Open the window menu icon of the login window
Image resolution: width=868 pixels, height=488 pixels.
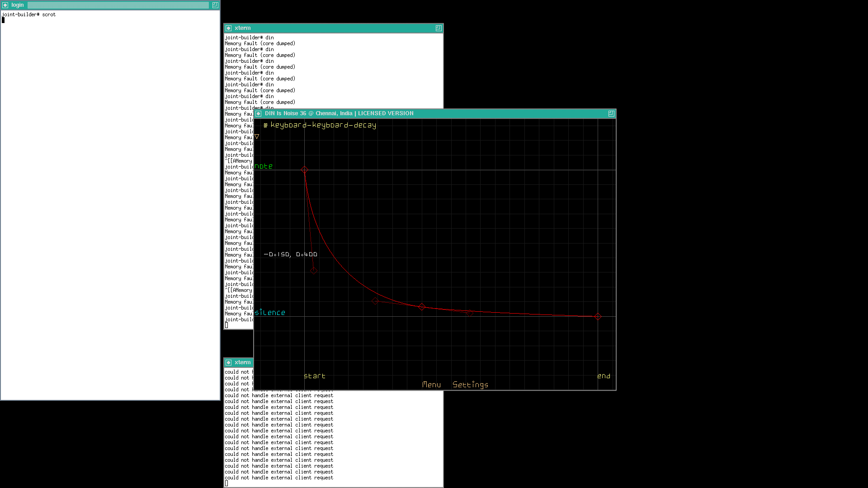click(x=5, y=5)
